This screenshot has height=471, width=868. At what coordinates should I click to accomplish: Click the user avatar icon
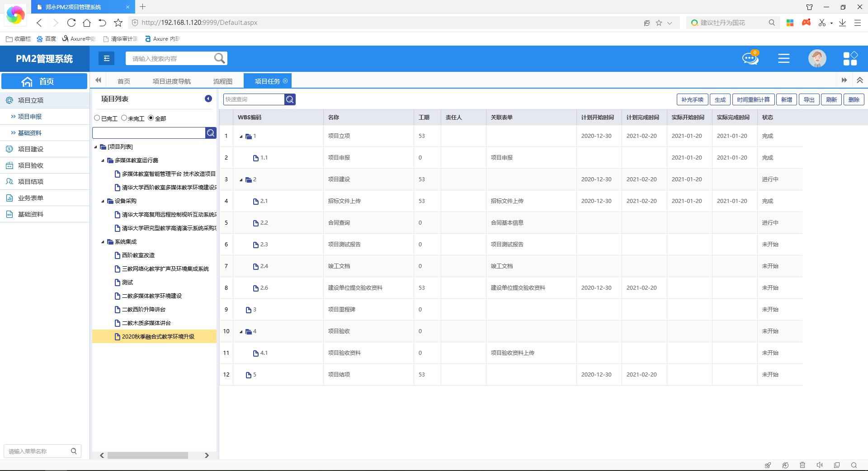pos(817,58)
